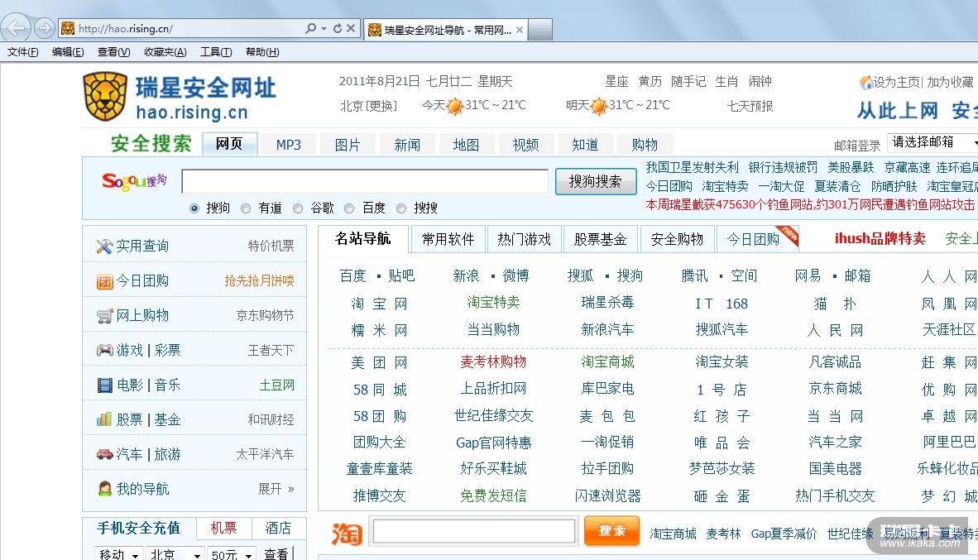Open the ihush品牌特卖 red link
This screenshot has height=560, width=978.
(x=880, y=238)
